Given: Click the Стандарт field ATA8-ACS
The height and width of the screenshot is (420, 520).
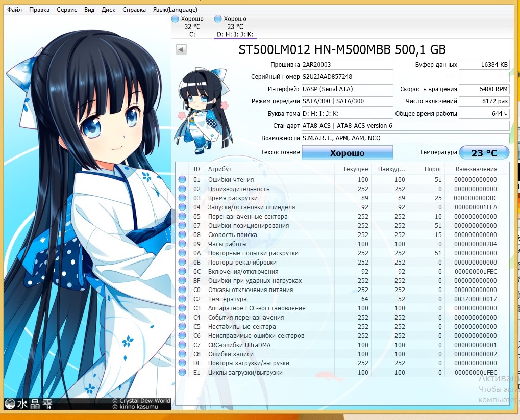Looking at the screenshot, I should coord(406,126).
